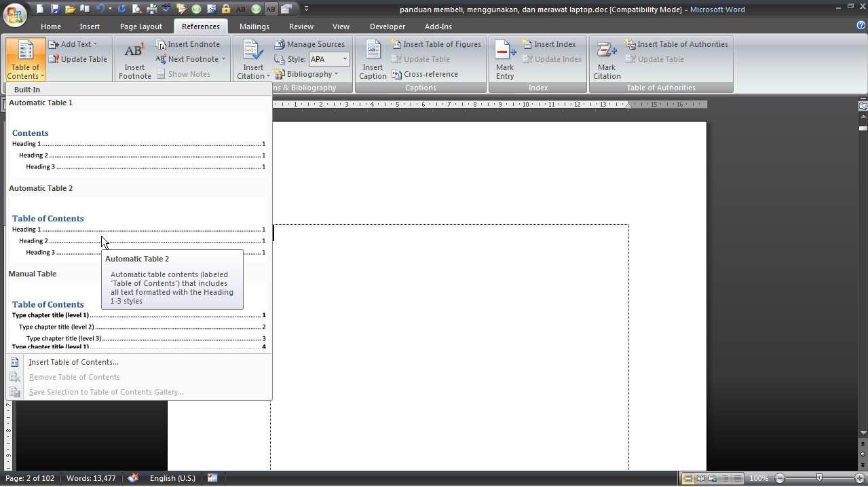
Task: Click the Open folder icon in quick access
Action: [x=70, y=9]
